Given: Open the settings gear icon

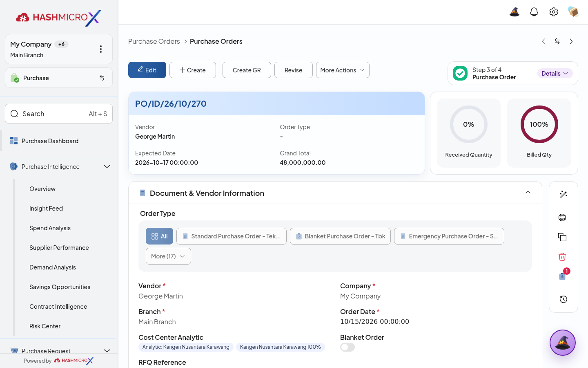Looking at the screenshot, I should coord(554,12).
